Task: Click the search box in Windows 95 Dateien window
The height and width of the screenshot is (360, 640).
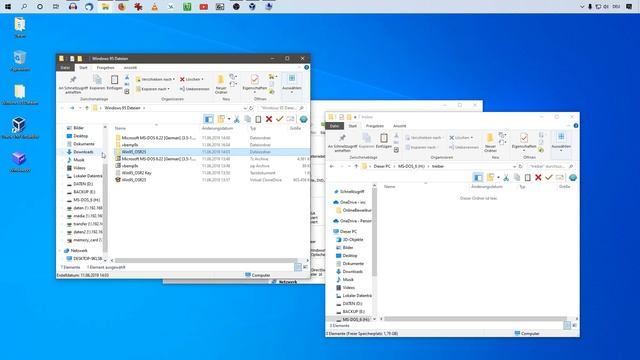Action: [282, 108]
